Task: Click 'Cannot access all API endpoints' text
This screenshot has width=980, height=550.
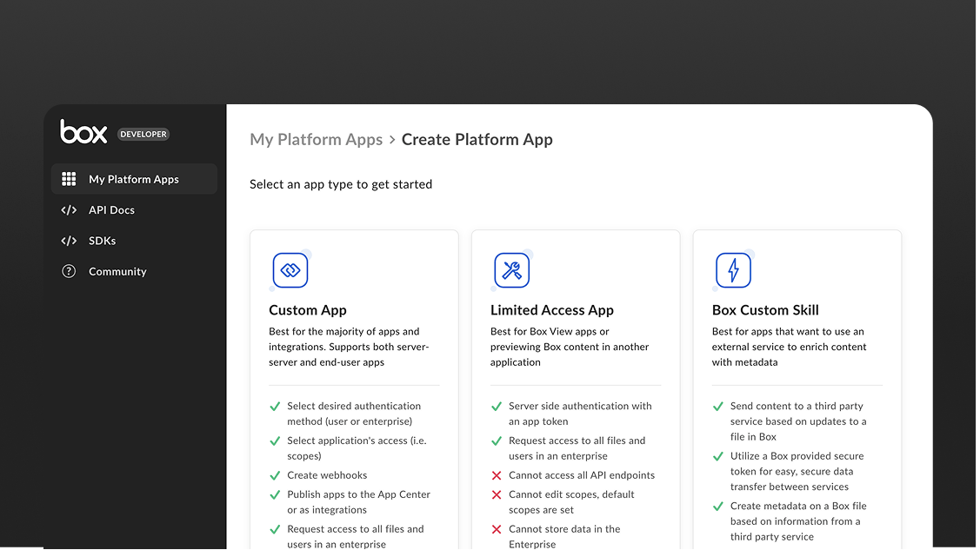Action: point(582,475)
